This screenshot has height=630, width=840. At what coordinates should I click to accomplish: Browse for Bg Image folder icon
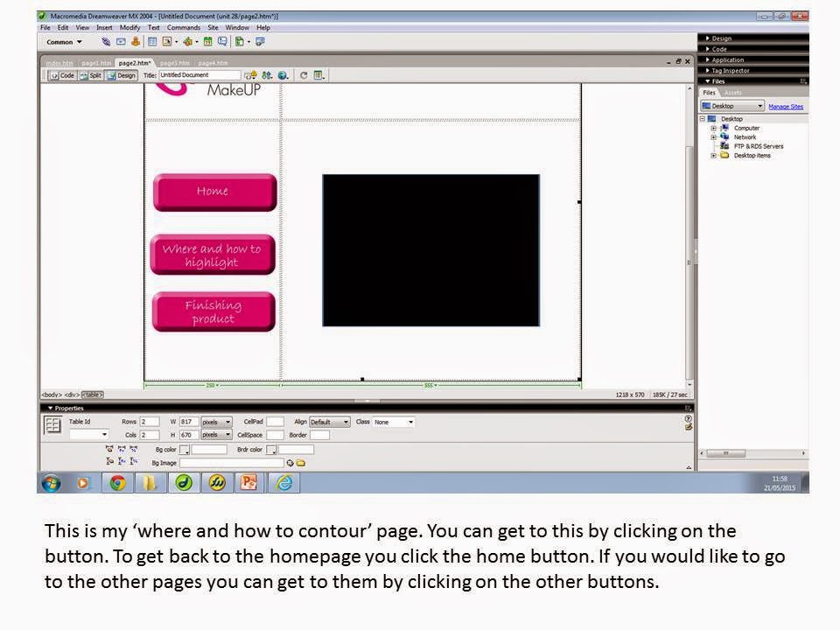click(300, 463)
